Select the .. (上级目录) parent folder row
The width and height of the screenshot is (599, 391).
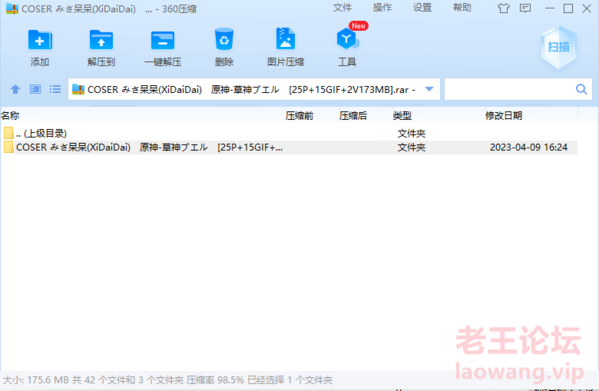pyautogui.click(x=289, y=133)
